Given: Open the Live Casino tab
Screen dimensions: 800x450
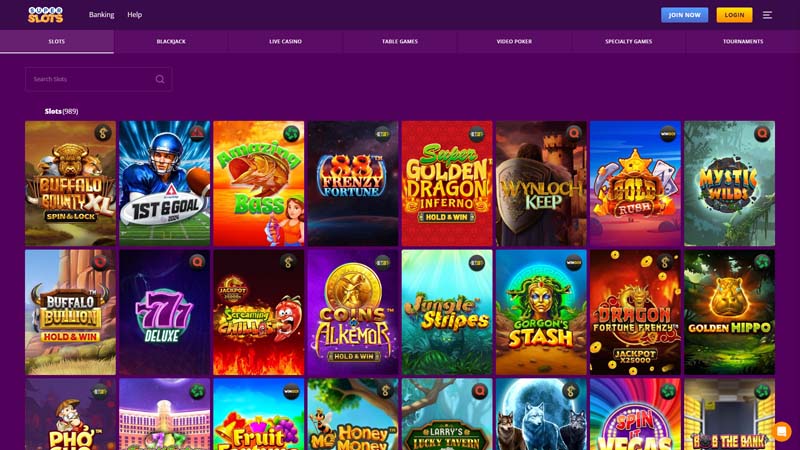Looking at the screenshot, I should [285, 41].
